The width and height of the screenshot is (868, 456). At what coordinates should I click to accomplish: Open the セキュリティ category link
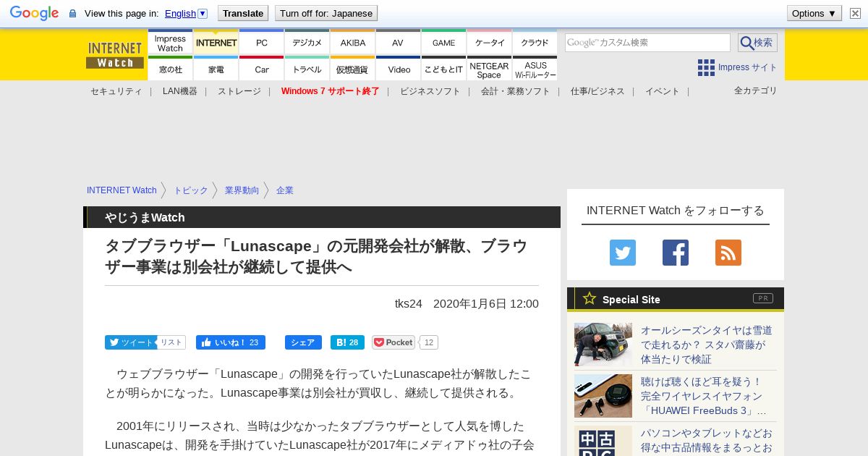(x=116, y=91)
